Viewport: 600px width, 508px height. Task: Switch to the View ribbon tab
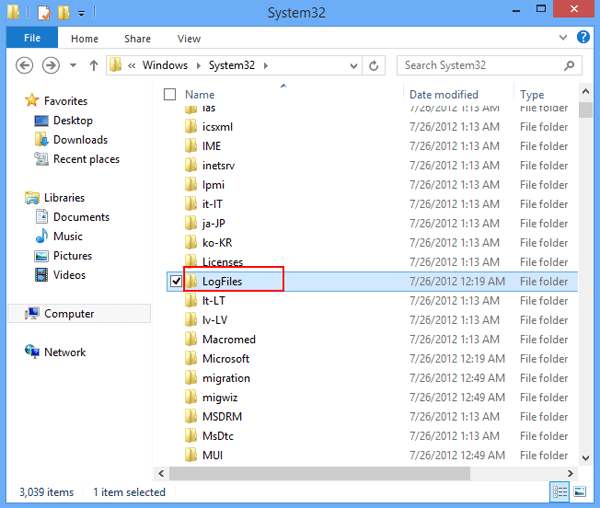point(189,39)
